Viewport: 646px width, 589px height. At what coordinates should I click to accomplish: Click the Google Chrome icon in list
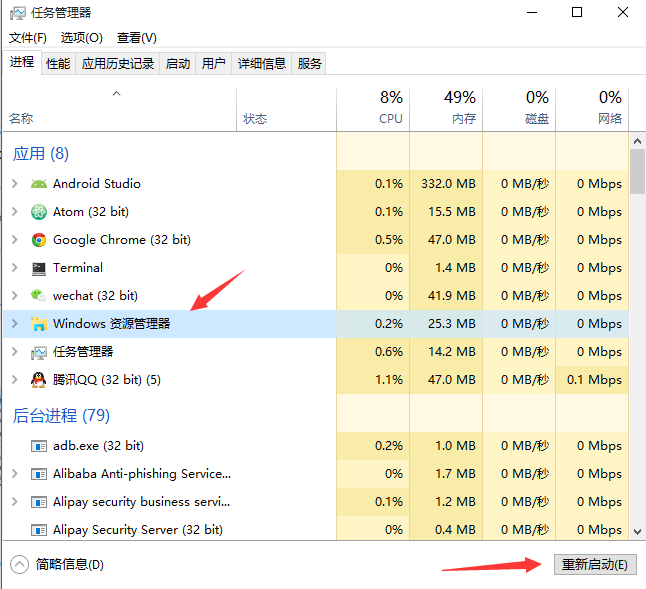click(x=39, y=240)
